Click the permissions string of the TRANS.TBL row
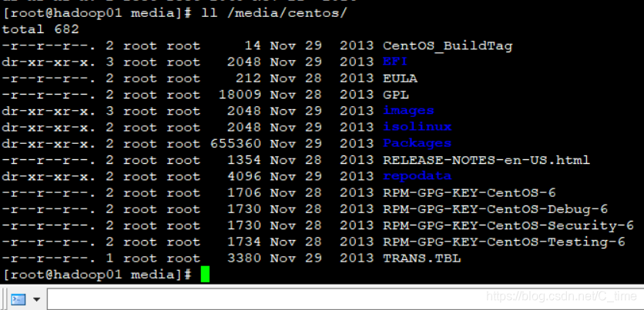 click(49, 258)
